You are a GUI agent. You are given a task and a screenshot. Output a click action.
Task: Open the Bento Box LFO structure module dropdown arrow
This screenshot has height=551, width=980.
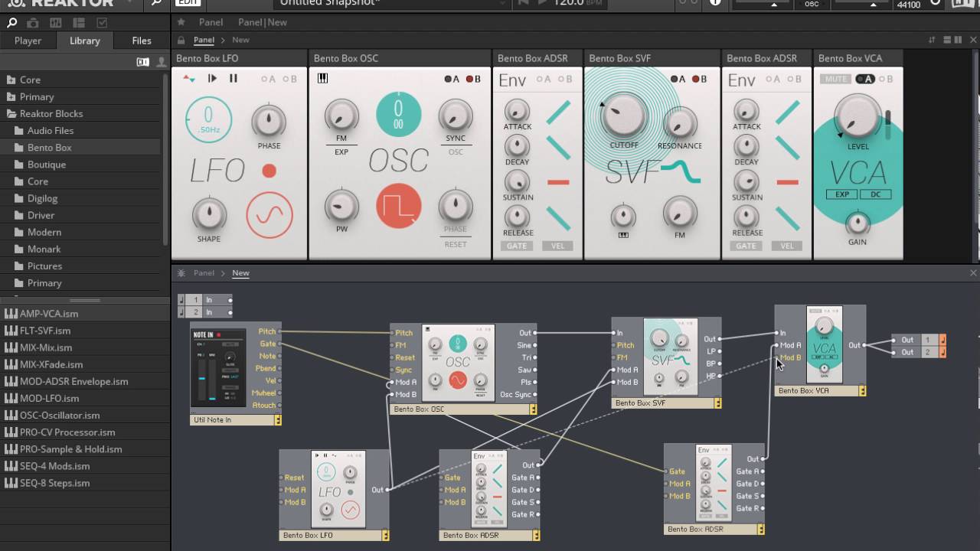385,536
